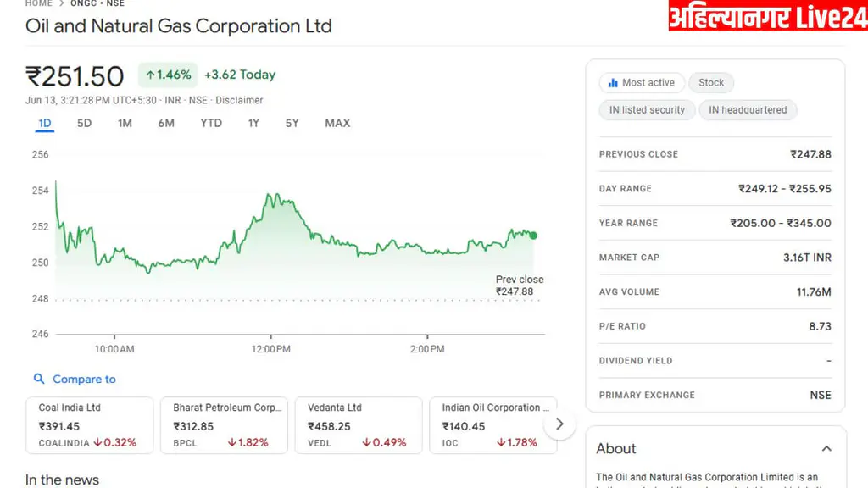This screenshot has height=488, width=868.
Task: Click the Stock tag chip
Action: (711, 83)
